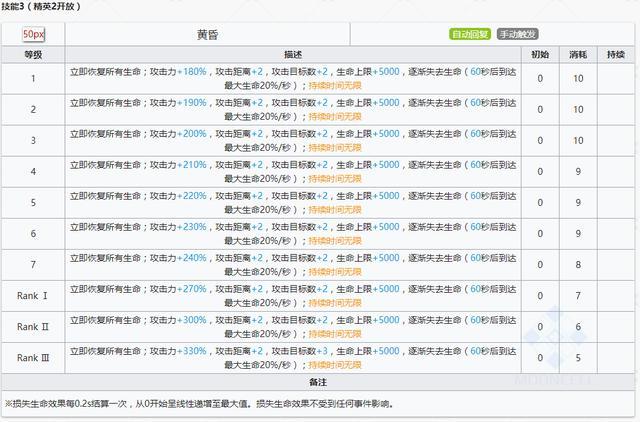Click orange 持续时间无限 text in level 4 row
This screenshot has height=422, width=640.
tap(335, 179)
